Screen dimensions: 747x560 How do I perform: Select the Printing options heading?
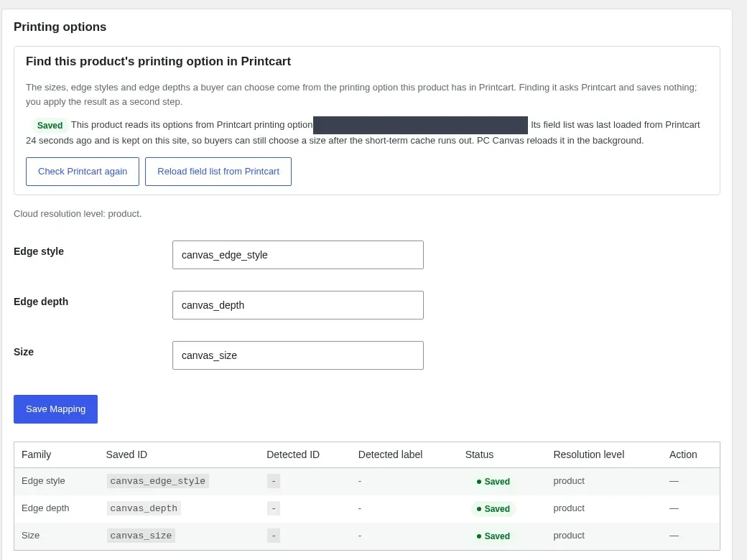coord(60,27)
